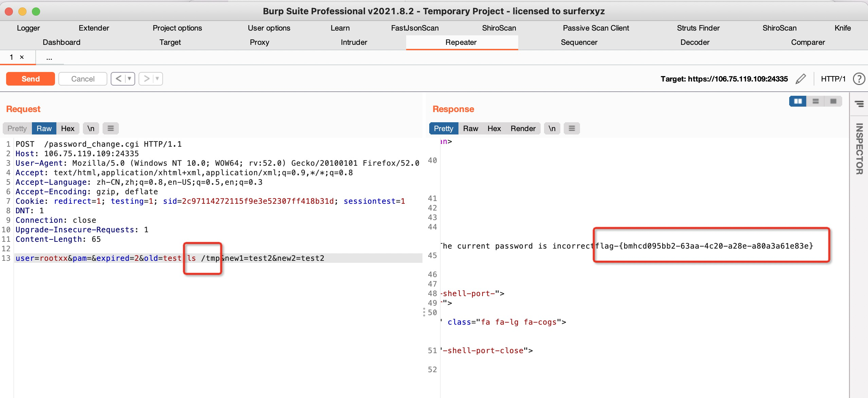The image size is (868, 398).
Task: Open the Learn tab
Action: 340,28
